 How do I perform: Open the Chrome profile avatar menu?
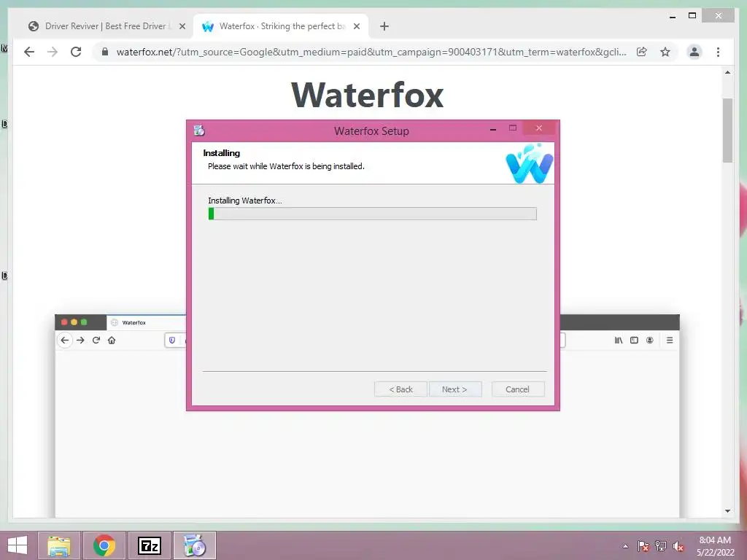pyautogui.click(x=694, y=52)
